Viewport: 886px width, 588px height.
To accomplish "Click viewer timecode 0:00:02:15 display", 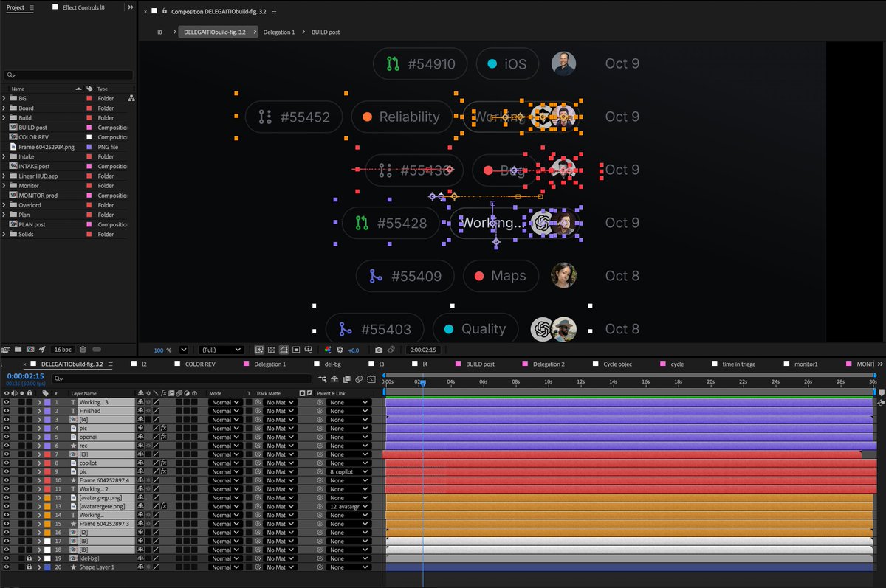I will [x=423, y=350].
